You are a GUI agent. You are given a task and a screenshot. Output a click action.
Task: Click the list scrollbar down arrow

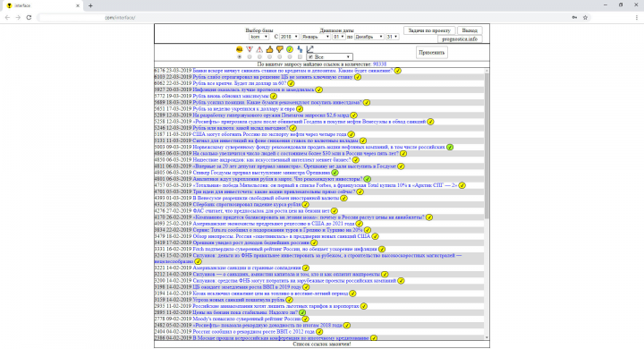coord(487,337)
